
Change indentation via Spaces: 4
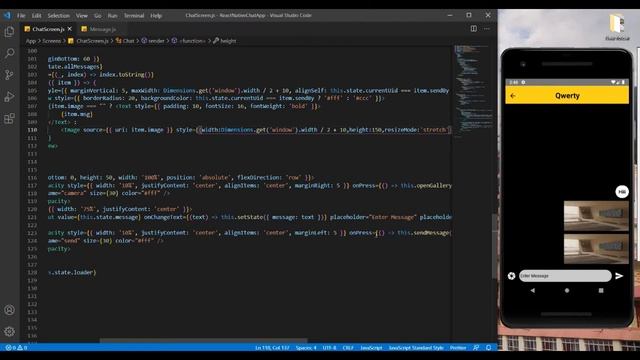(x=306, y=348)
